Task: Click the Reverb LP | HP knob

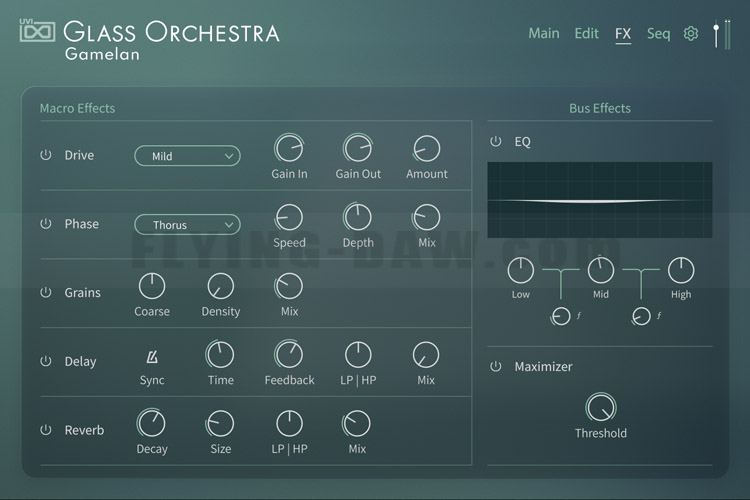Action: click(289, 423)
